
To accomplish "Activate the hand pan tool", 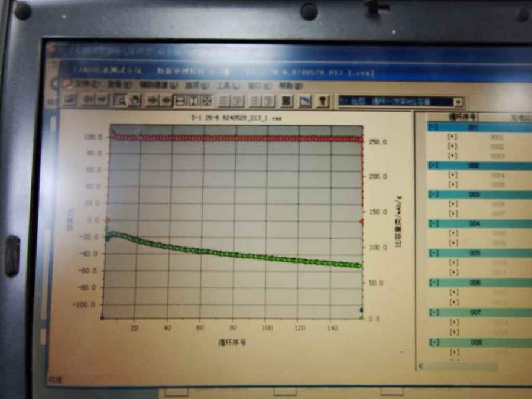I will pos(135,101).
